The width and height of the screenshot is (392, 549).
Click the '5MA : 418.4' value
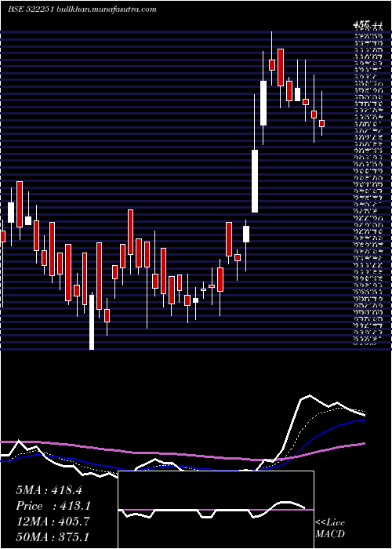pyautogui.click(x=49, y=490)
